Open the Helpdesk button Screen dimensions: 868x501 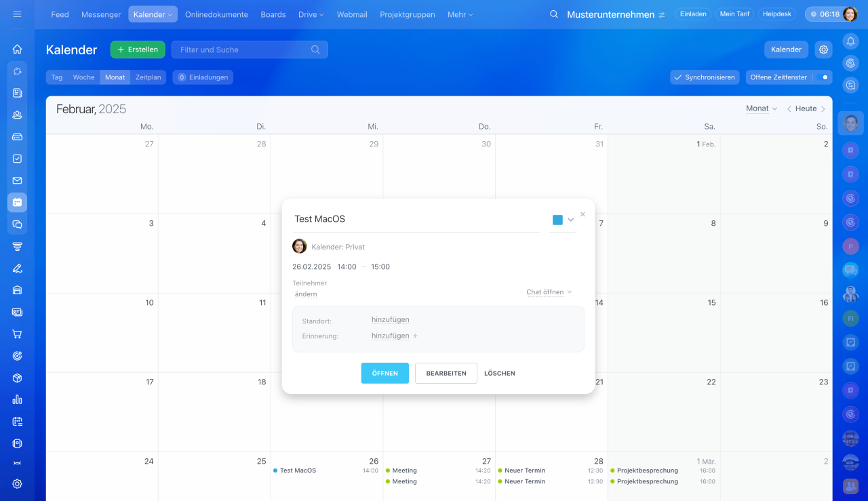pos(776,14)
